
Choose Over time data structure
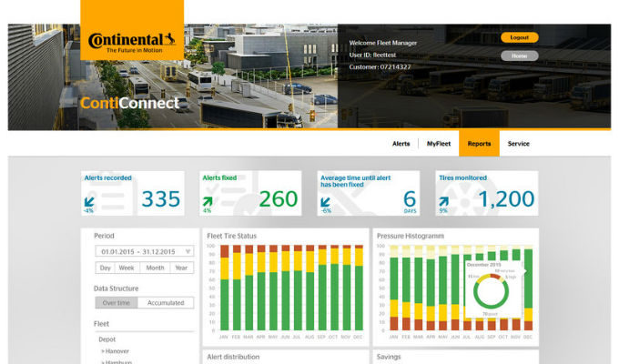click(117, 303)
